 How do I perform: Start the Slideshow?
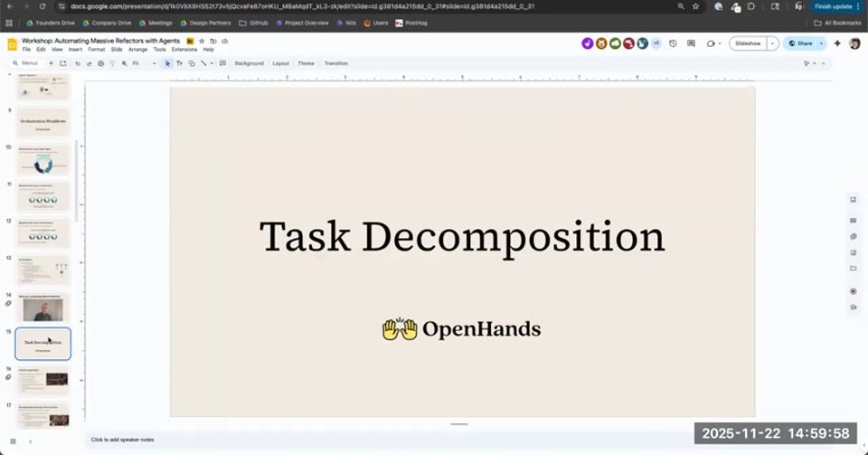click(x=748, y=43)
